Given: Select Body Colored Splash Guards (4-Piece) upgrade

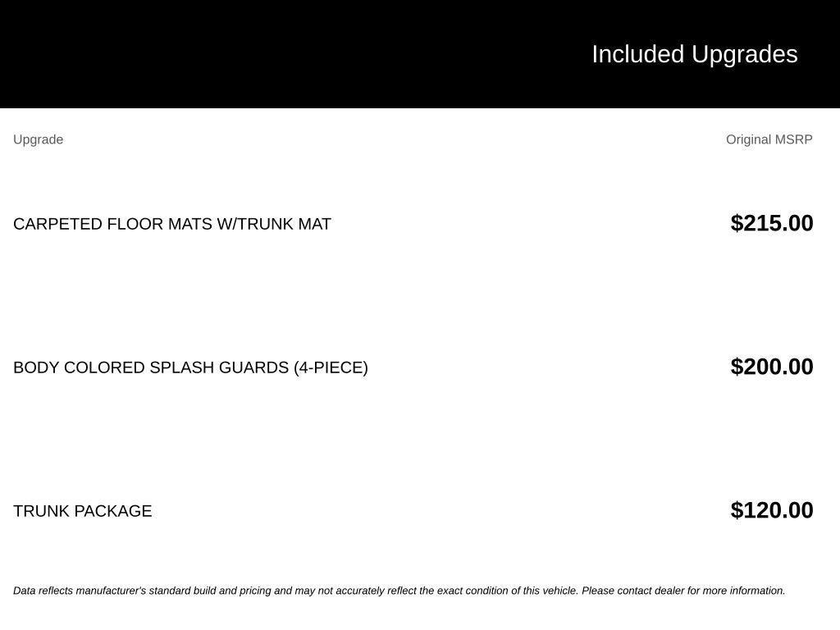Looking at the screenshot, I should (190, 367).
